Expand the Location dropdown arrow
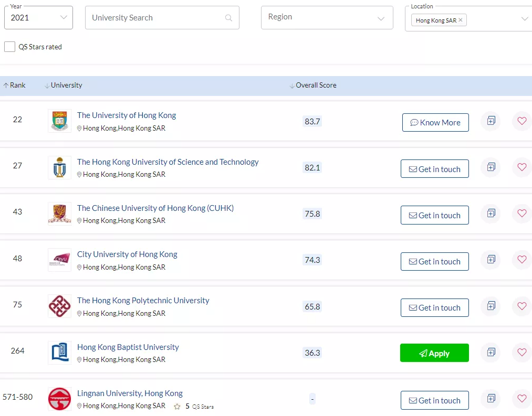This screenshot has height=416, width=532. coord(524,19)
